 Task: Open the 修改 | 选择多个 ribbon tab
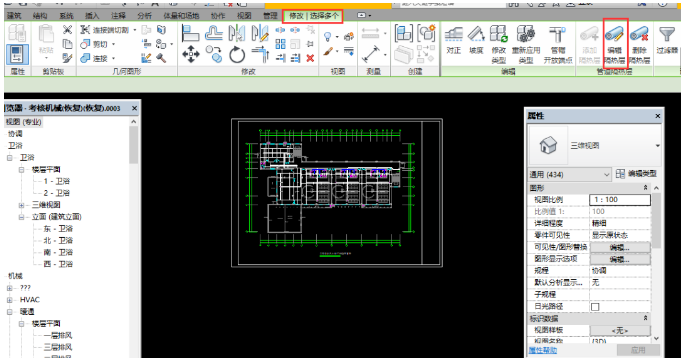click(313, 15)
